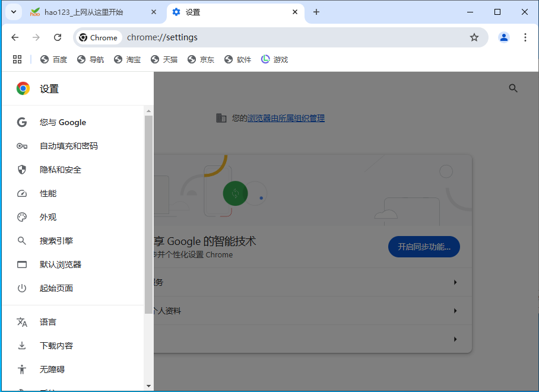Image resolution: width=539 pixels, height=392 pixels.
Task: Open the 京东 bookmark
Action: coord(201,59)
